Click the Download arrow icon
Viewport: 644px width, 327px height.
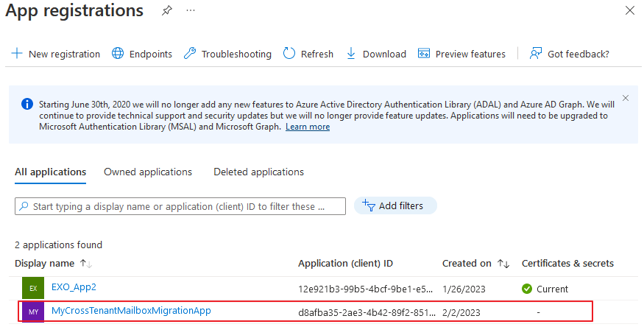point(351,54)
